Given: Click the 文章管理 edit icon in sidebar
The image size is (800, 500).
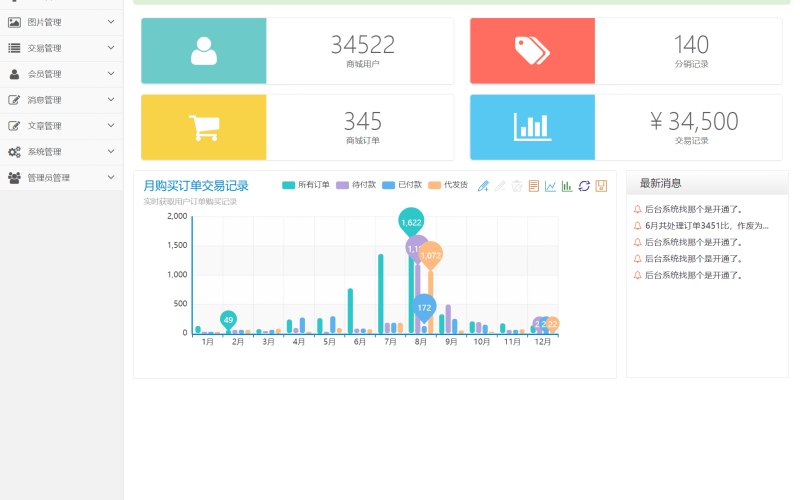Looking at the screenshot, I should coord(14,126).
